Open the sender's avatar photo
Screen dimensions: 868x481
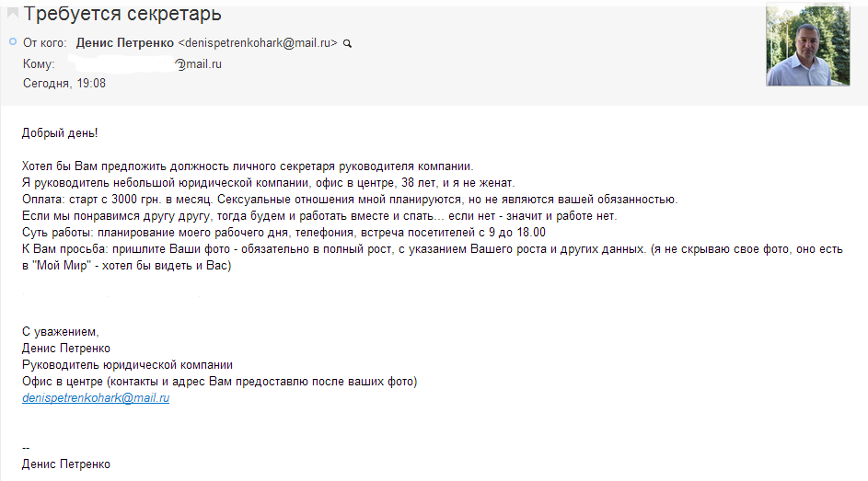[x=807, y=45]
